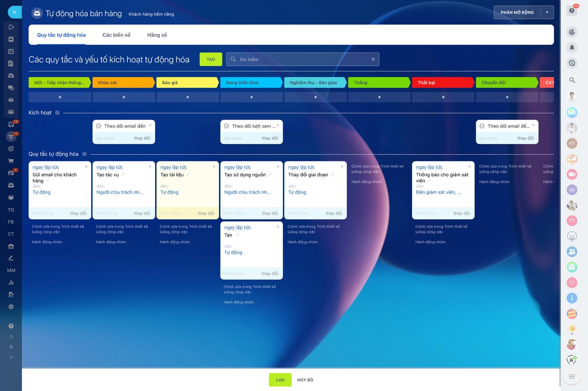Open the mail envelope icon in left sidebar

pyautogui.click(x=11, y=100)
